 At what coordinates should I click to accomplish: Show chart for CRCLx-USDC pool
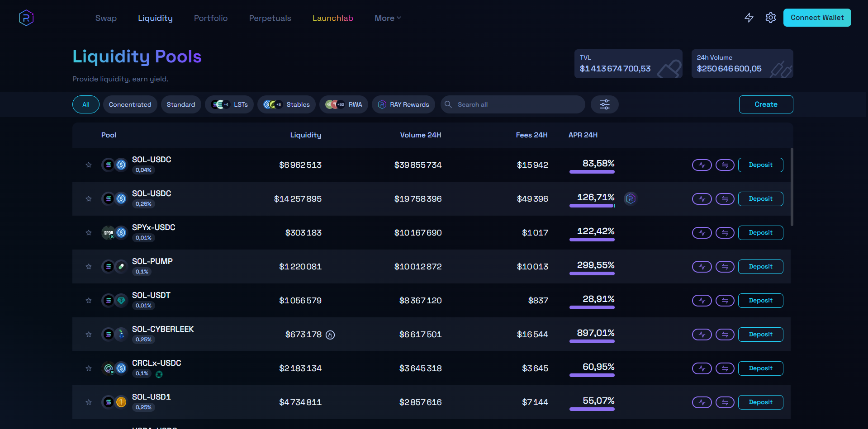pos(702,368)
